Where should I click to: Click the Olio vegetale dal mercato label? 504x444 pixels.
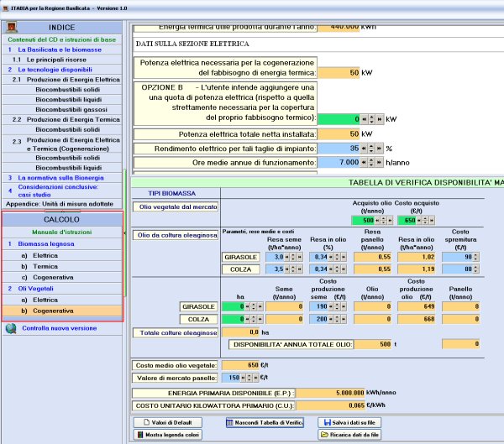point(176,207)
